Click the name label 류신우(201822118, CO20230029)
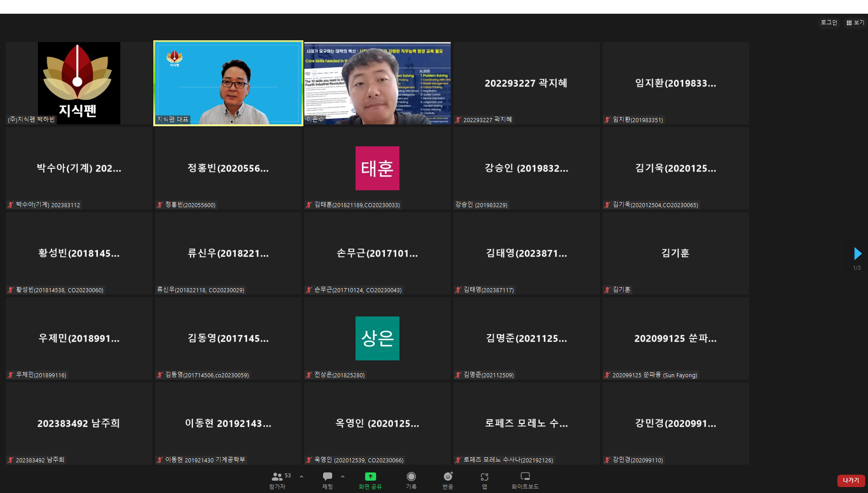Image resolution: width=868 pixels, height=493 pixels. 200,290
